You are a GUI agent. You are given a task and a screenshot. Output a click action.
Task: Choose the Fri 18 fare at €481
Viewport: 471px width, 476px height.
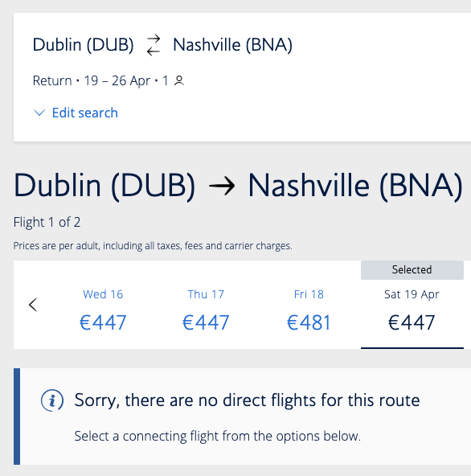[309, 309]
